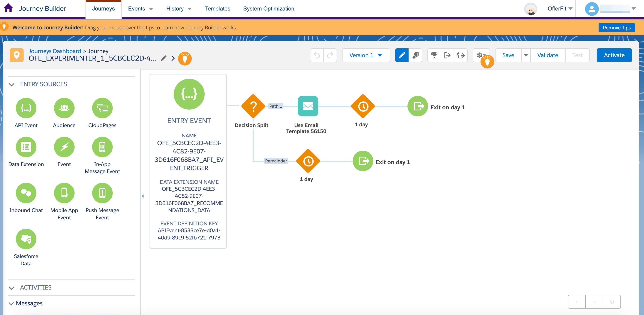The image size is (644, 315).
Task: Open the Version 1 dropdown
Action: [x=365, y=55]
